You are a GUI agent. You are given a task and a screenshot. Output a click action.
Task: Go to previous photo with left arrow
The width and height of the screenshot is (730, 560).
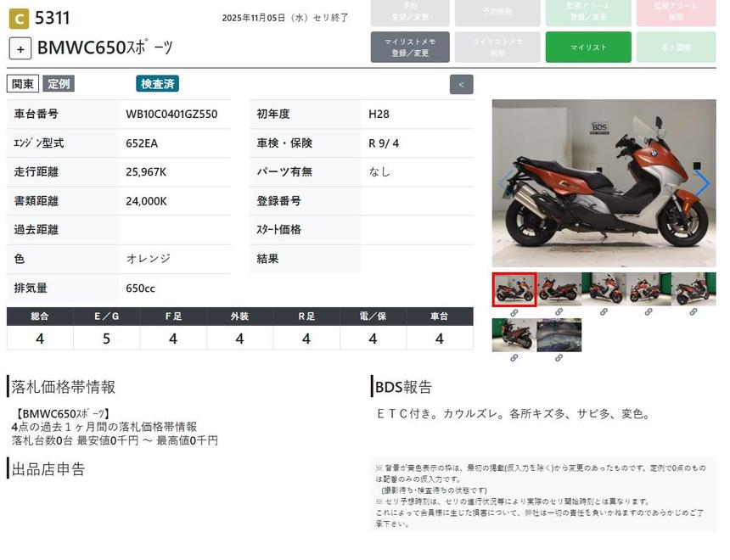pos(504,182)
